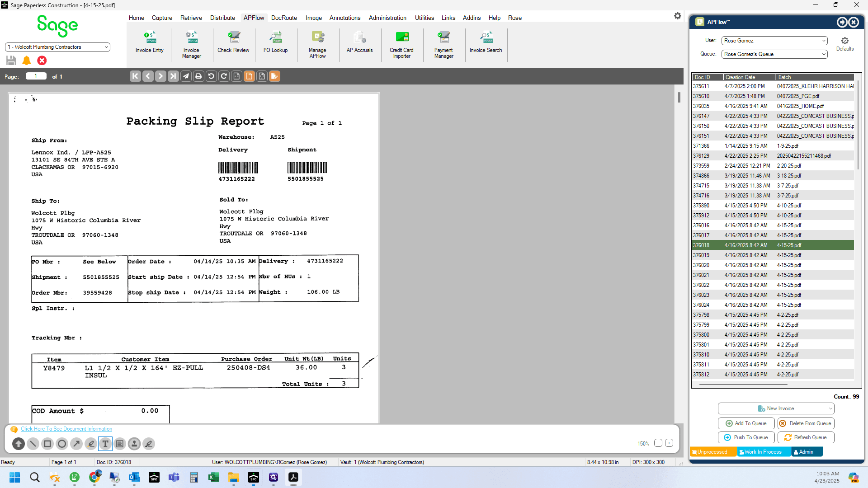Click Push To Queue button
Viewport: 868px width, 488px height.
pos(746,438)
